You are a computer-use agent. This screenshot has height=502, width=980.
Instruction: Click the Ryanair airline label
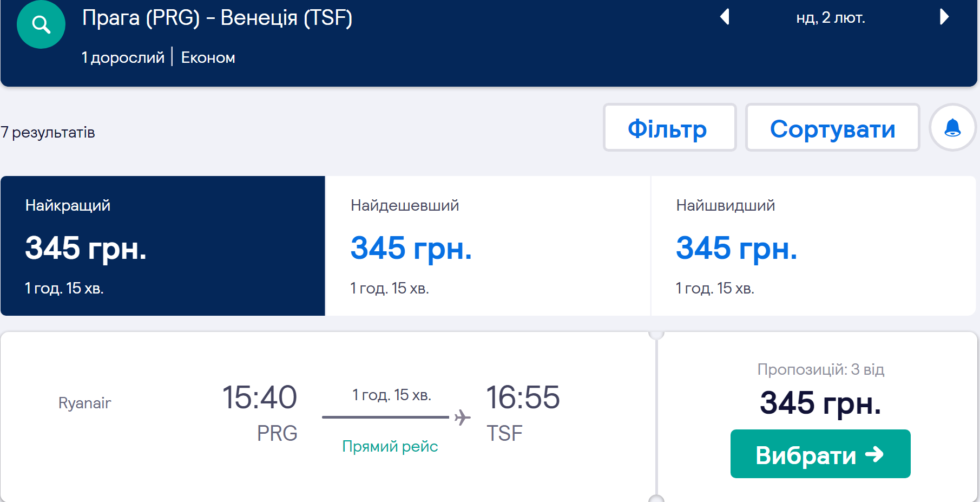tap(84, 403)
